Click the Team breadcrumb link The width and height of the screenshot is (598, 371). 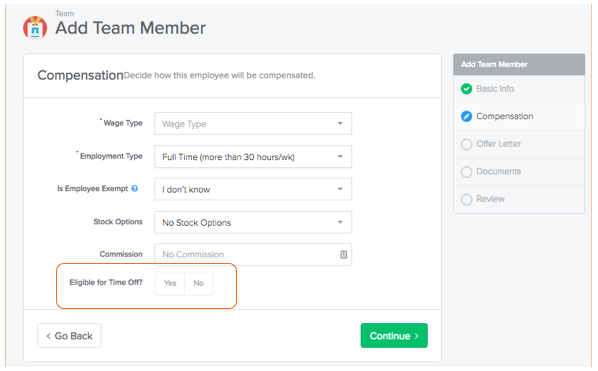pyautogui.click(x=64, y=14)
